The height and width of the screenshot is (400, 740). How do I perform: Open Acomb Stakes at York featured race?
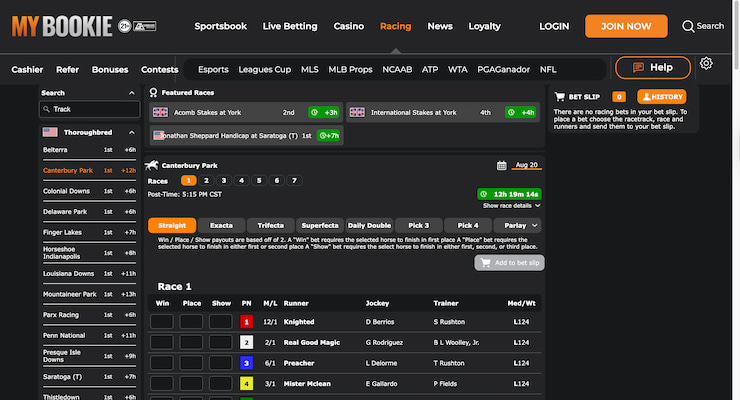246,112
